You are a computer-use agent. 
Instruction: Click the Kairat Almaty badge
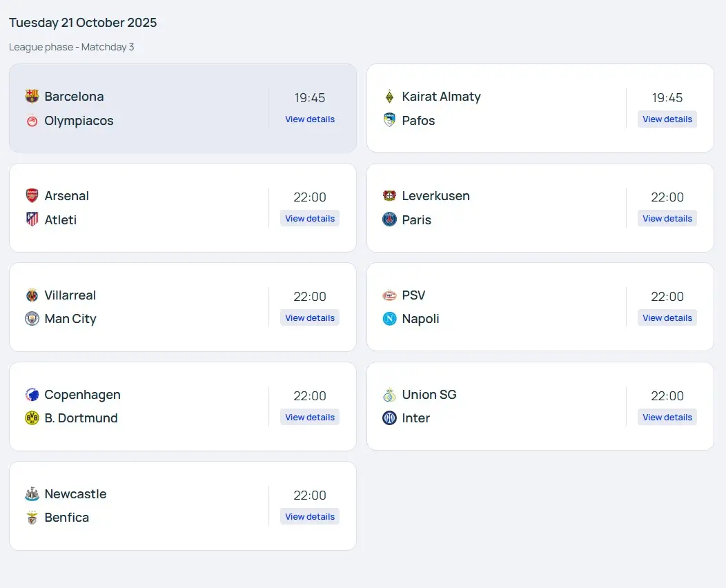[389, 96]
